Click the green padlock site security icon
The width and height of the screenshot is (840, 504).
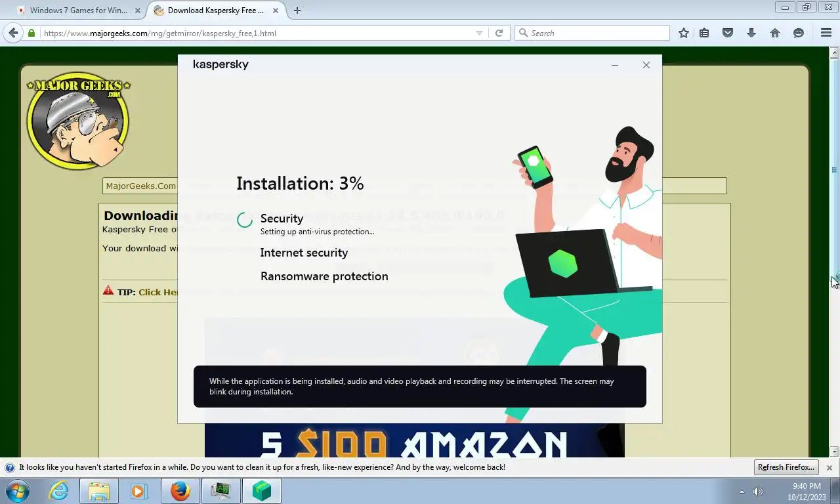point(31,33)
